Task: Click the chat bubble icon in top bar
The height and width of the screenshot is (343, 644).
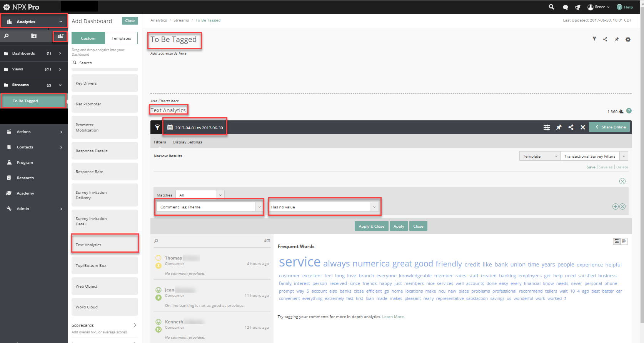Action: pos(565,7)
